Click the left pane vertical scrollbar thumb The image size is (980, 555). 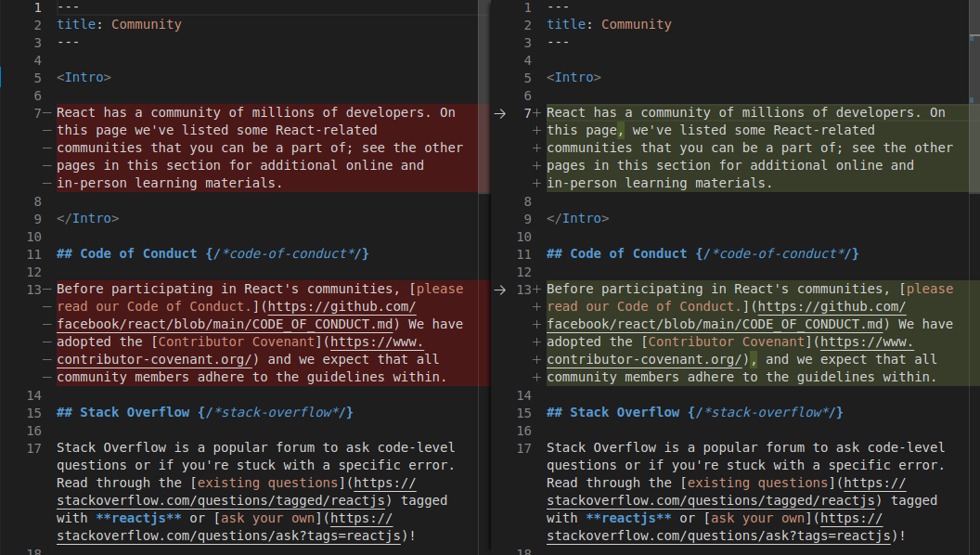coord(484,97)
